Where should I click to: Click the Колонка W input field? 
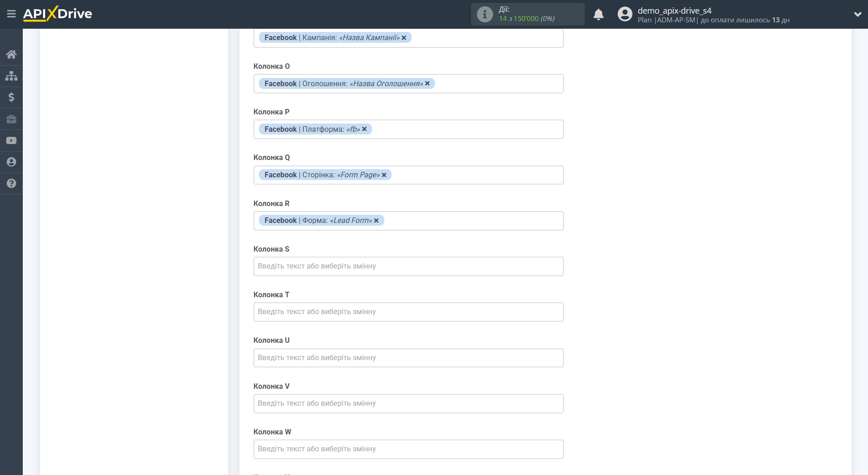[x=408, y=449]
